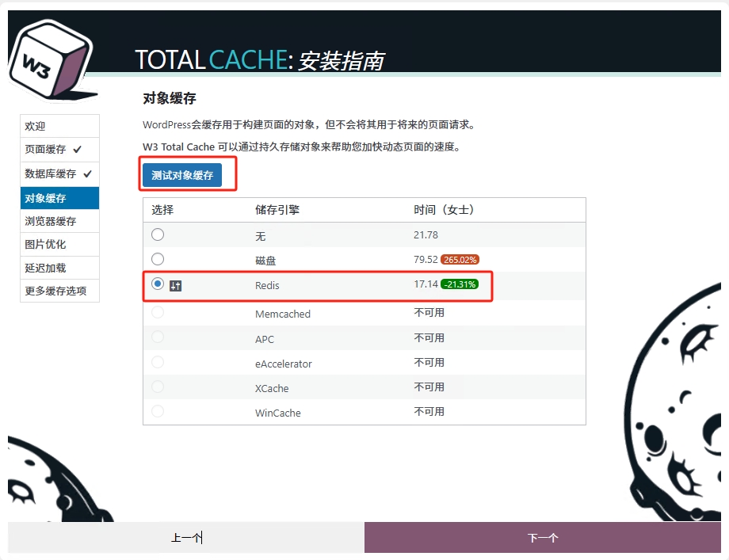Click 不可用 in the Memcached row
This screenshot has width=729, height=560.
(429, 313)
